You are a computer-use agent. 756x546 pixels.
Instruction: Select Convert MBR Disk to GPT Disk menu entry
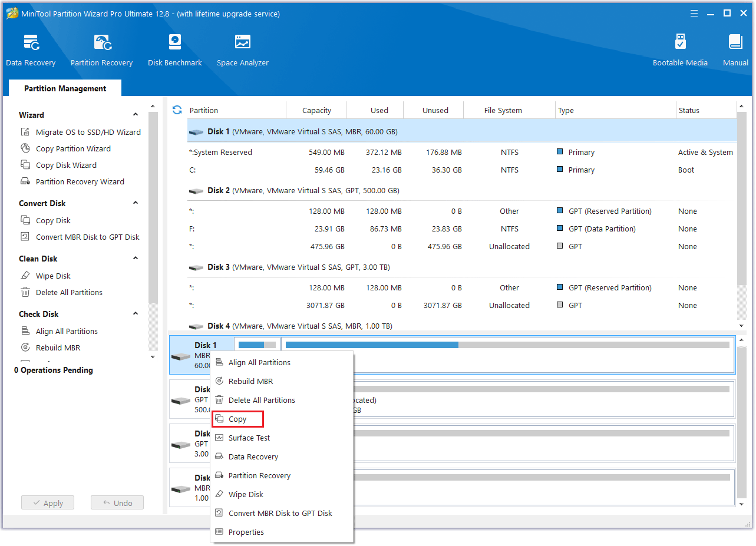pyautogui.click(x=282, y=513)
